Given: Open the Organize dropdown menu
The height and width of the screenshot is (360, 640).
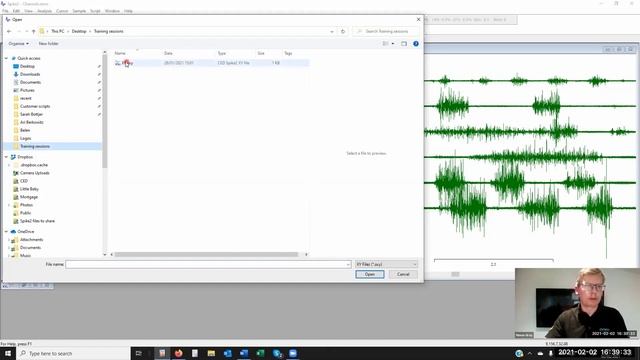Looking at the screenshot, I should [x=18, y=44].
